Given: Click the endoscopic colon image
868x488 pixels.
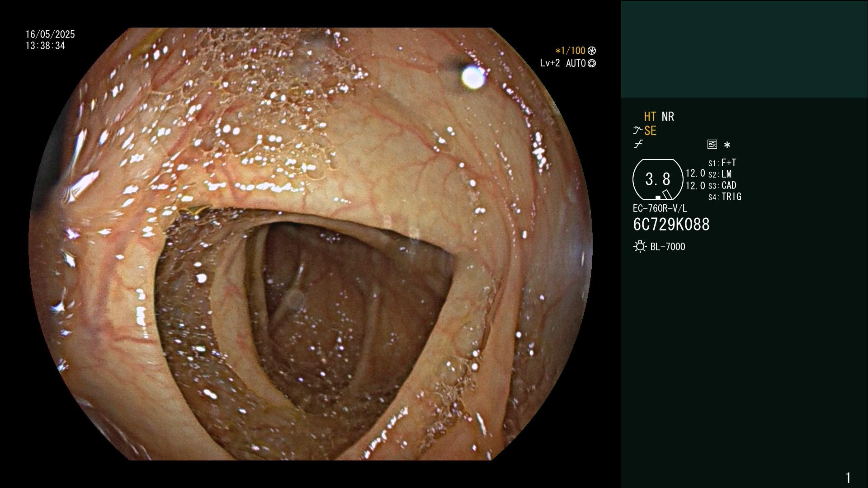Looking at the screenshot, I should click(x=311, y=244).
